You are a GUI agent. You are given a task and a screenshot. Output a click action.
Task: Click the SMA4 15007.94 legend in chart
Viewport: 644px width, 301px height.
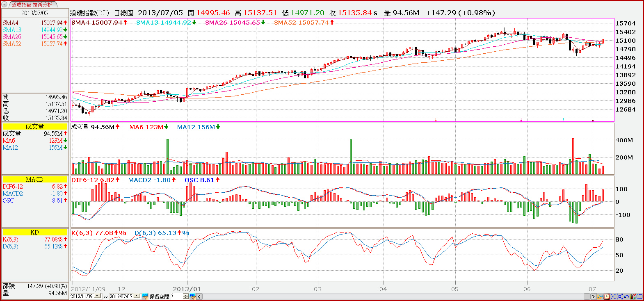[x=99, y=23]
